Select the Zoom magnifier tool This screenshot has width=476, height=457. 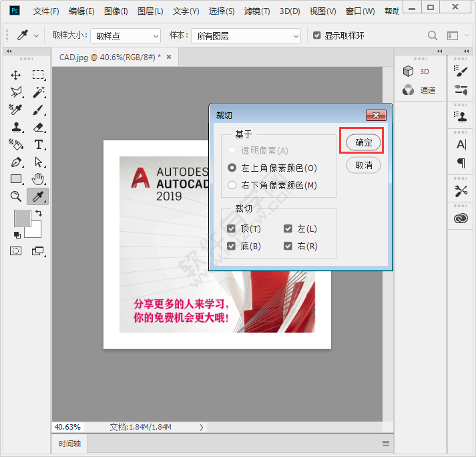[x=16, y=196]
